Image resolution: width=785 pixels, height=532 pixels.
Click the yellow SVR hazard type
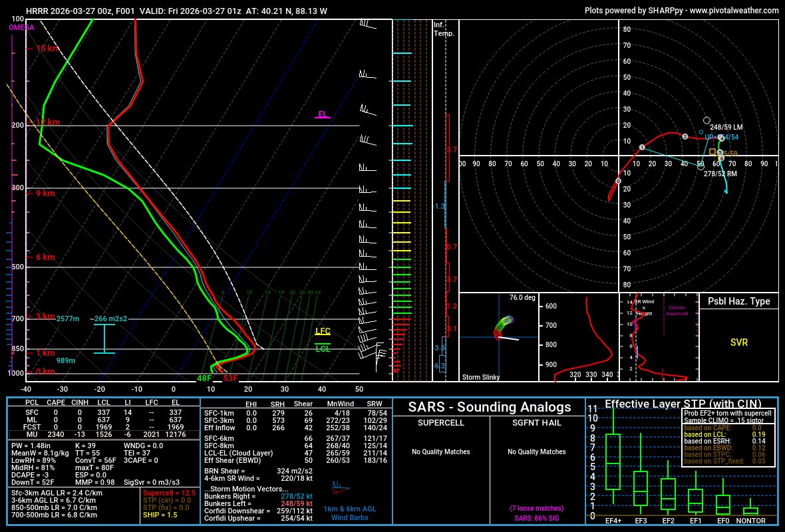pos(739,343)
